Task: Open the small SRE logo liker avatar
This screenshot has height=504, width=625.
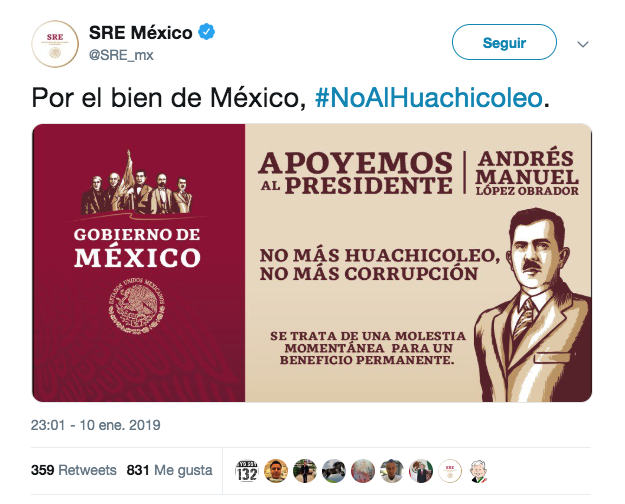Action: pyautogui.click(x=450, y=471)
